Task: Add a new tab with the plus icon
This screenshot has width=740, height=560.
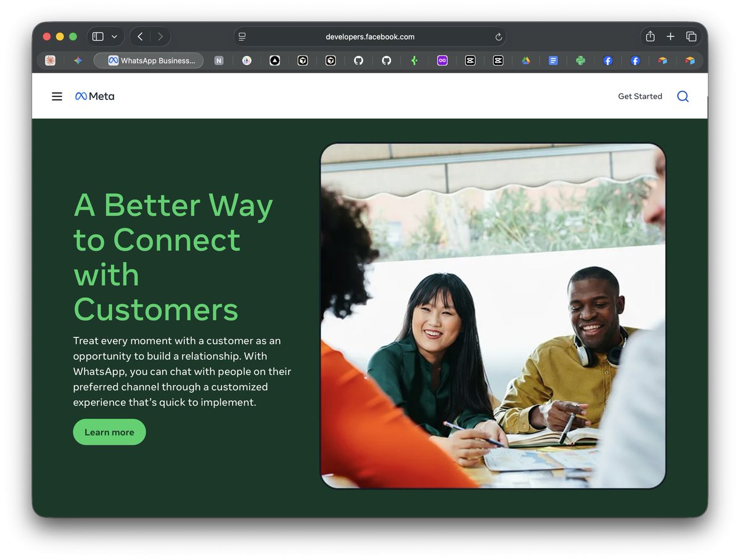Action: coord(670,36)
